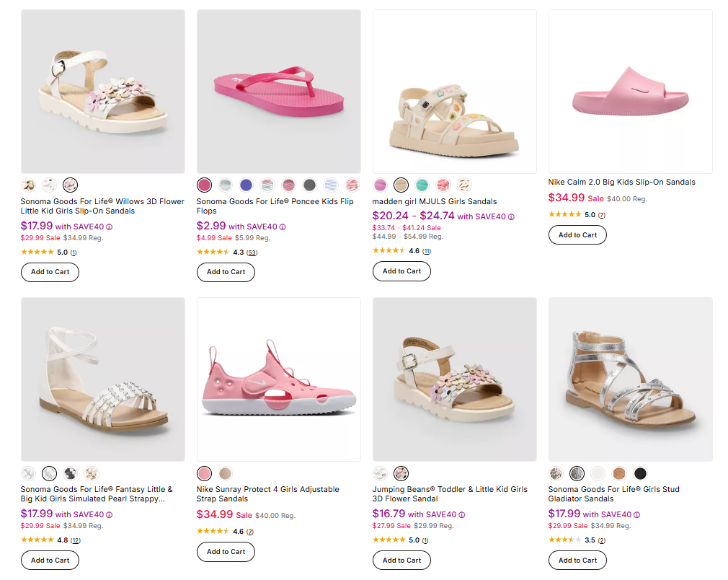
Task: Click the Nike Sunray Protect sandal product image
Action: [278, 379]
